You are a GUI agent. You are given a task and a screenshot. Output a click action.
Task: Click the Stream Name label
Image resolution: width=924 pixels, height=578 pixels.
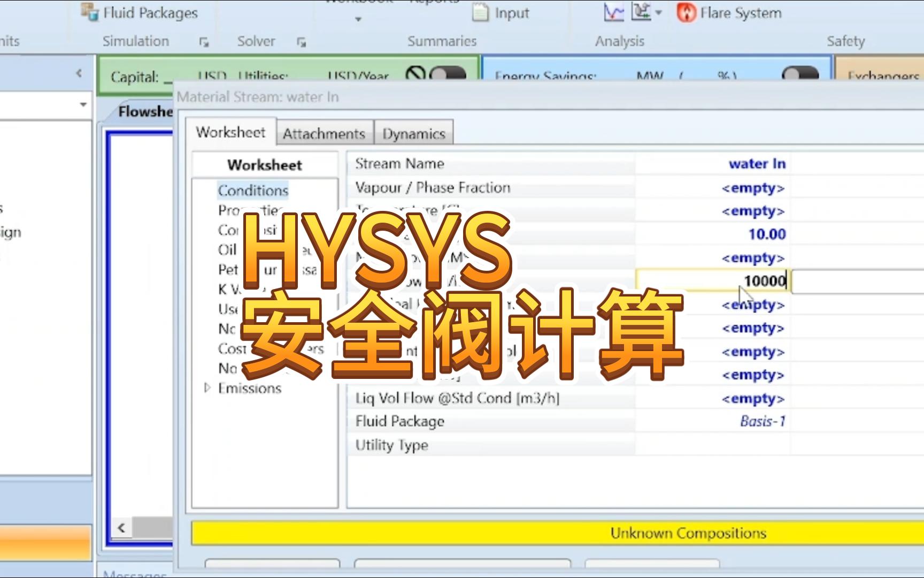pyautogui.click(x=399, y=164)
